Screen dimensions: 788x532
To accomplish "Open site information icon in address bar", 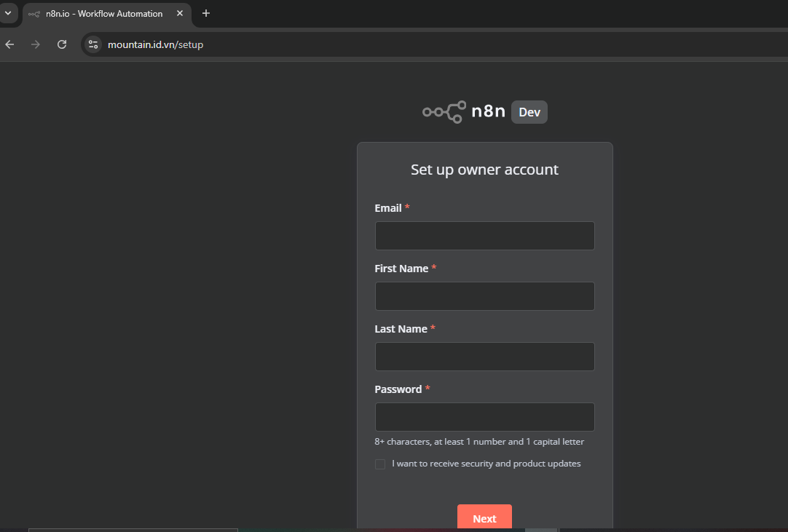I will click(x=93, y=44).
